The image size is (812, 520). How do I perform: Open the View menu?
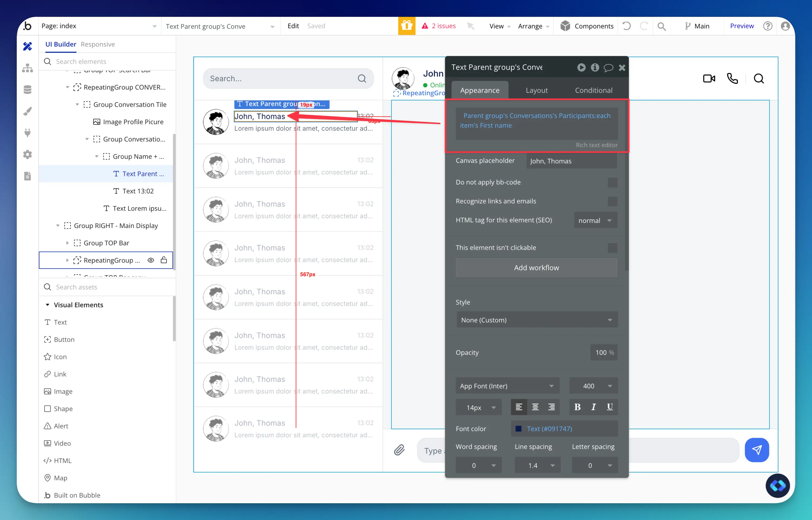click(x=500, y=26)
